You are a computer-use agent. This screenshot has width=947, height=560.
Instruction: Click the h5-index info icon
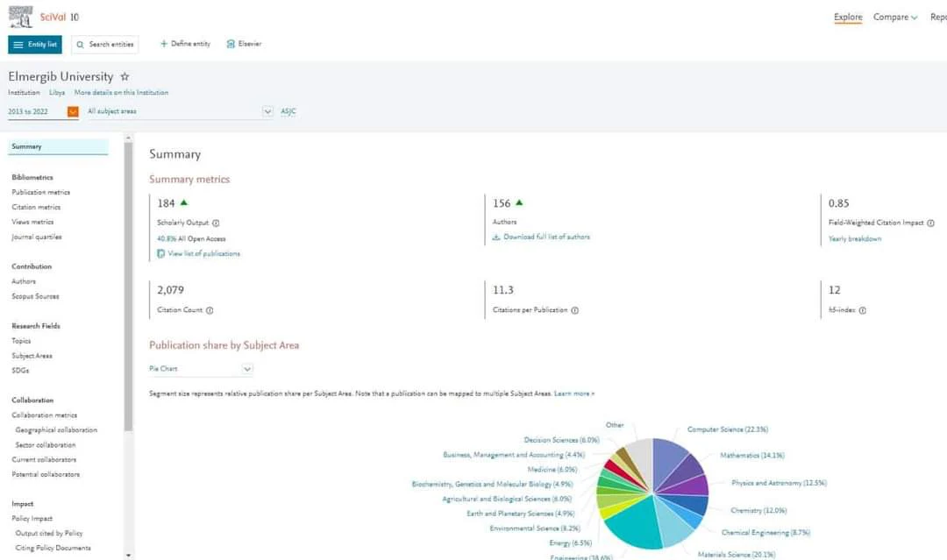click(863, 311)
